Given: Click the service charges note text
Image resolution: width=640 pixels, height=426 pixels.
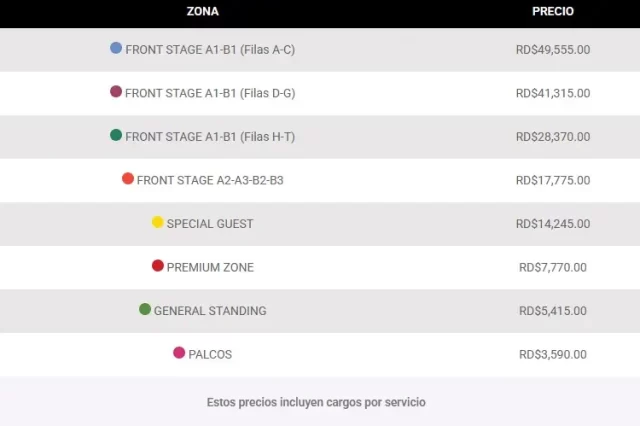Looking at the screenshot, I should (x=316, y=402).
